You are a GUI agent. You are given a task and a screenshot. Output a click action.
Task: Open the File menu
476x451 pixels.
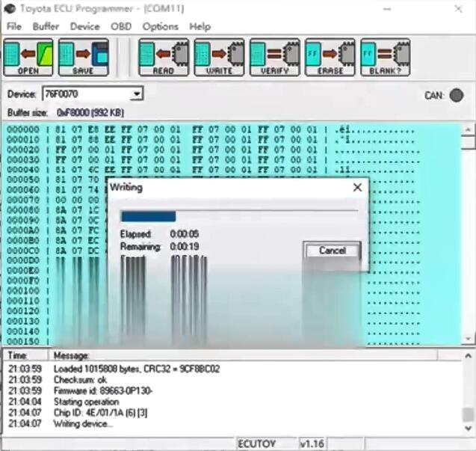pyautogui.click(x=14, y=26)
